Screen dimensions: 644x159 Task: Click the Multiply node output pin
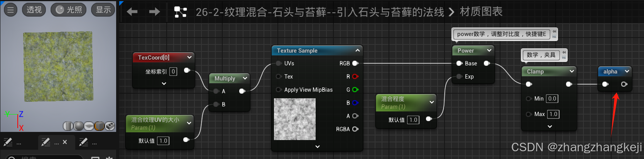click(x=242, y=91)
